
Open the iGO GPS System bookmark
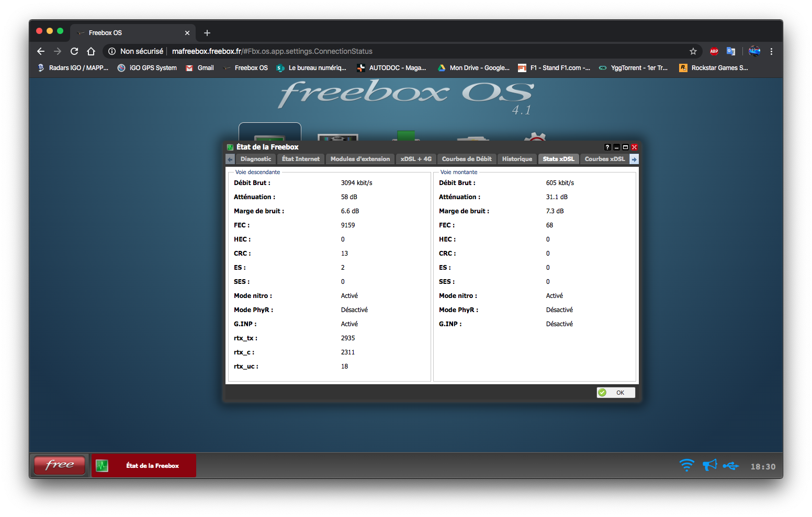click(x=147, y=68)
